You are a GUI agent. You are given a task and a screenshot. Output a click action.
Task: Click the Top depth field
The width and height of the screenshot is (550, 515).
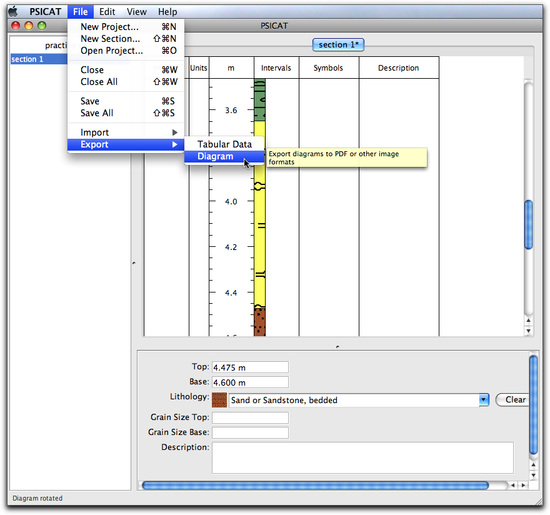tap(250, 367)
